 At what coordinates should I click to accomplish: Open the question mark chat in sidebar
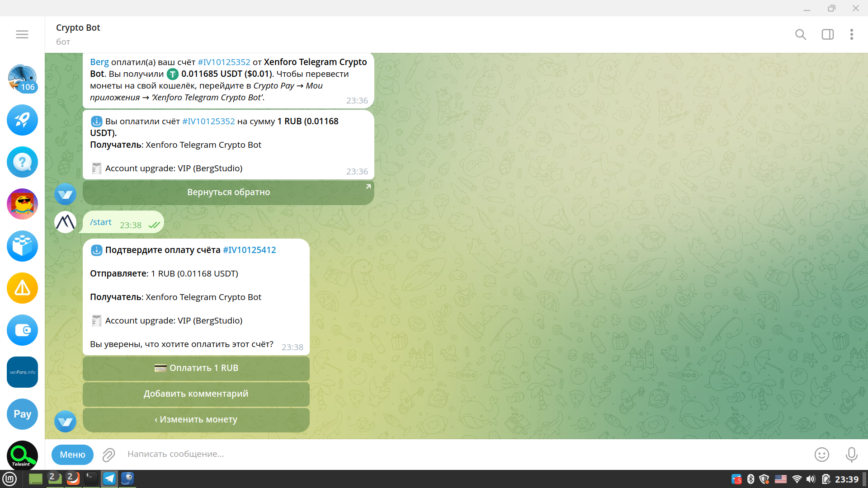pos(22,162)
